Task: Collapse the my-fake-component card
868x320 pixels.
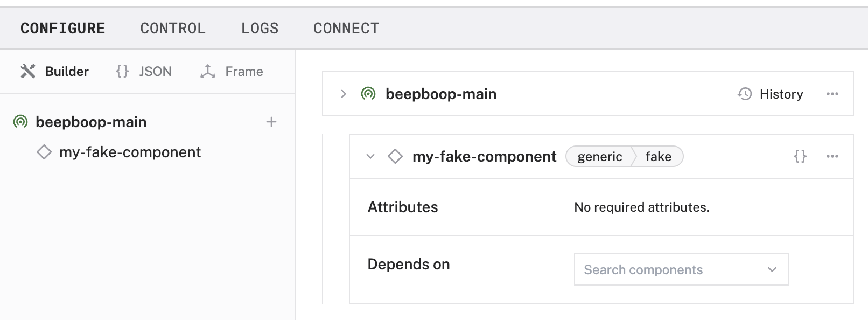Action: [370, 157]
